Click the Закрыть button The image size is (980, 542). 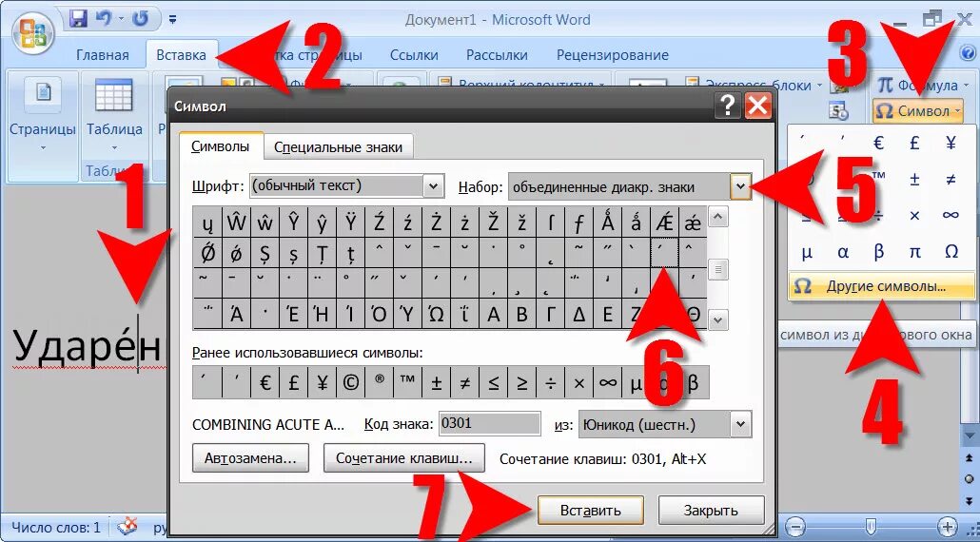pos(712,511)
